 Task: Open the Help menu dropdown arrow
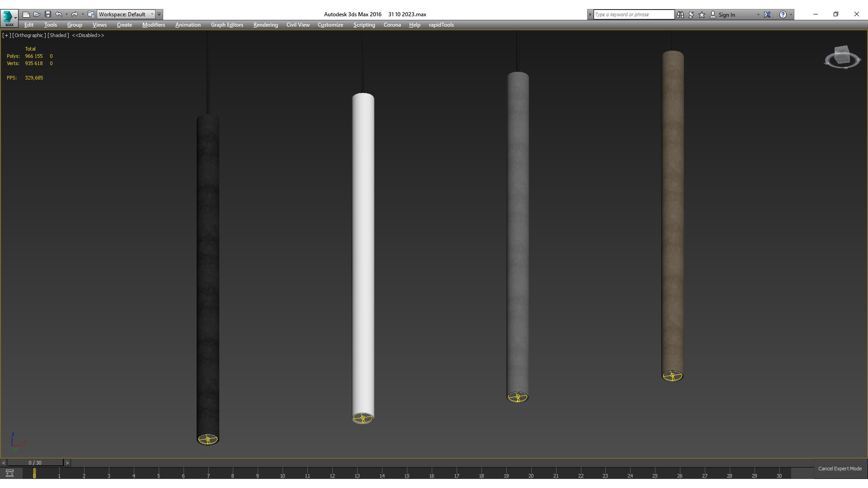pyautogui.click(x=791, y=14)
